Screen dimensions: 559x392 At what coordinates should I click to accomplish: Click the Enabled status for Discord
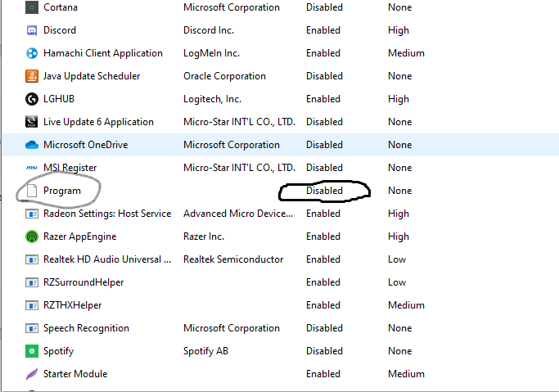click(x=323, y=30)
